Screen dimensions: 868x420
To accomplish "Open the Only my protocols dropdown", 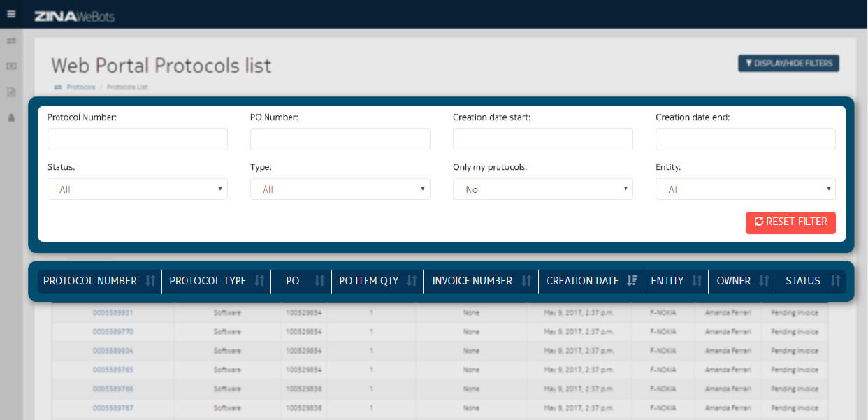I will coord(543,189).
